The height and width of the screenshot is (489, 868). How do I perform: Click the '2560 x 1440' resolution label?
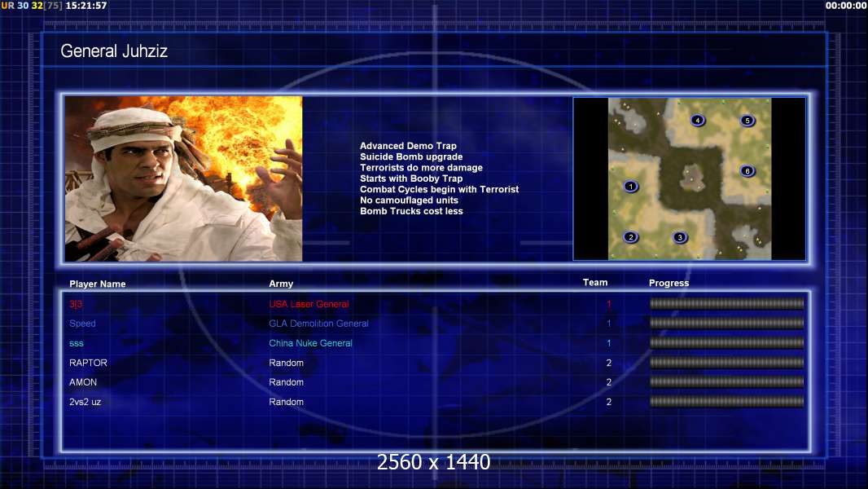point(433,462)
